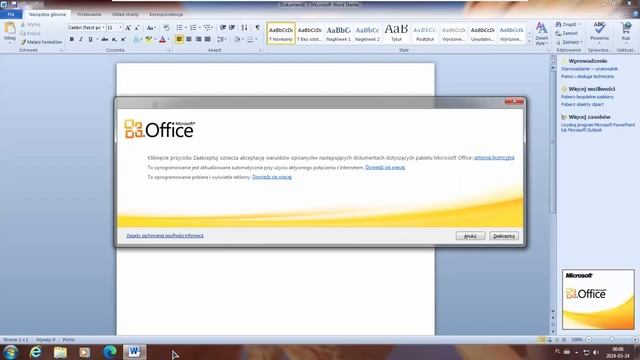
Task: Open the Plik (File) tab
Action: click(x=11, y=14)
